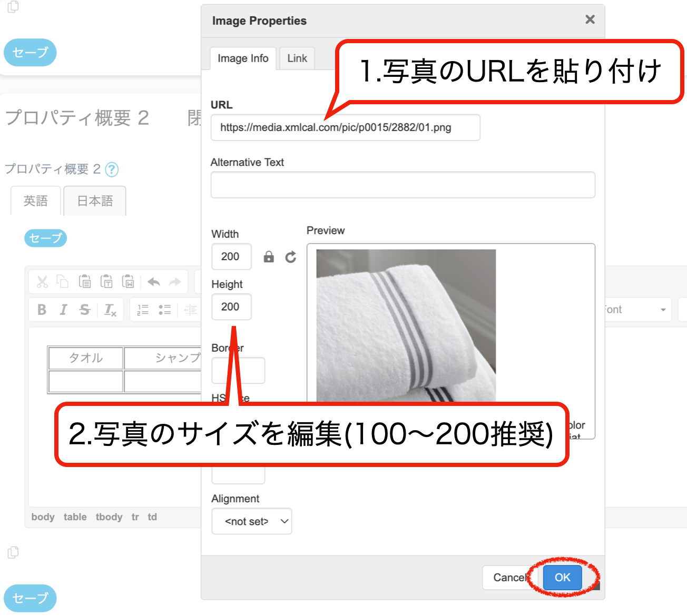
Task: Click the Alternative Text input field
Action: pos(403,185)
